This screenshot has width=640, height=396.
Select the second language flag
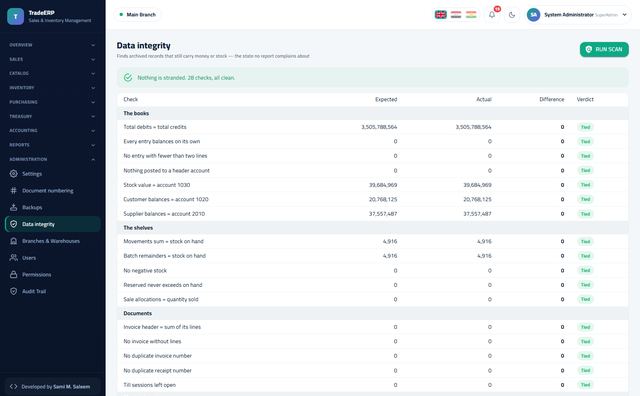pyautogui.click(x=456, y=15)
